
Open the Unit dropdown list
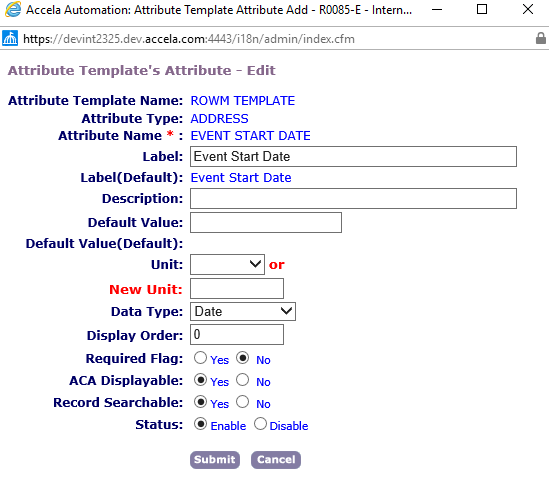(x=227, y=264)
